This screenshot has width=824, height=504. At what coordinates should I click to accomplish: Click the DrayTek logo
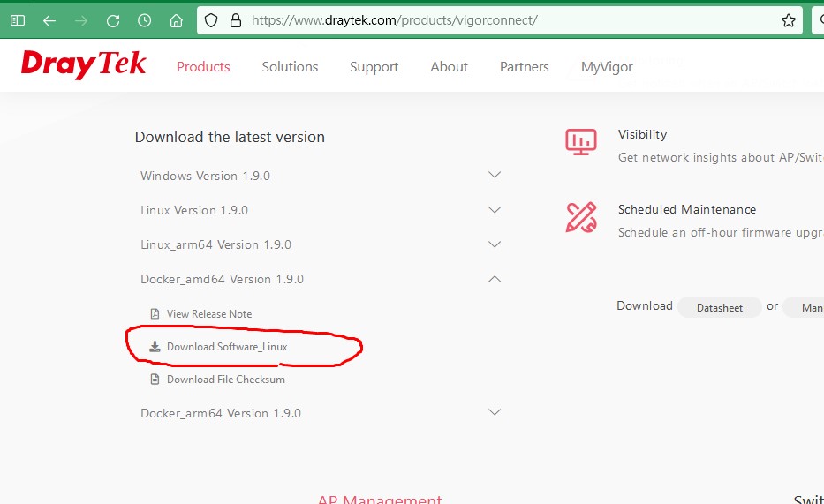(x=84, y=65)
